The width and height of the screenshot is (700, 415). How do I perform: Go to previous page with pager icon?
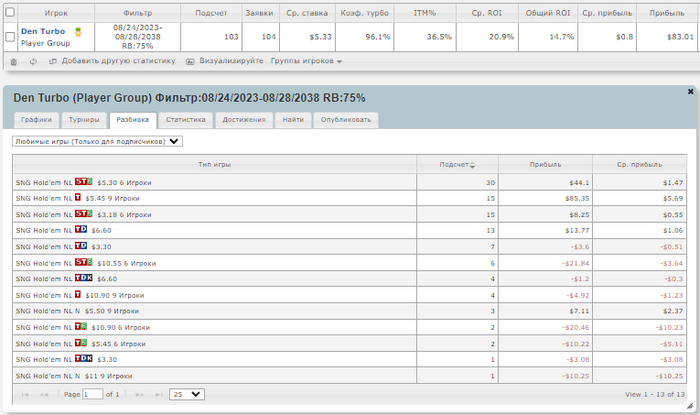(x=44, y=394)
